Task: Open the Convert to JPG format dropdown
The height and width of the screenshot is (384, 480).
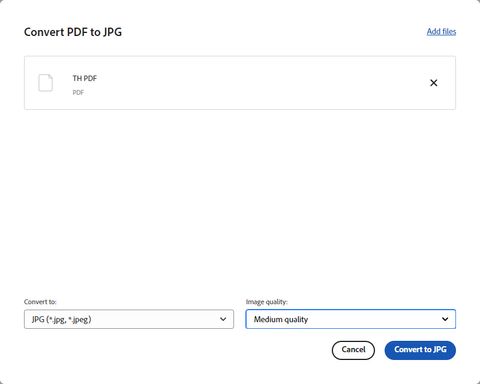Action: coord(129,319)
